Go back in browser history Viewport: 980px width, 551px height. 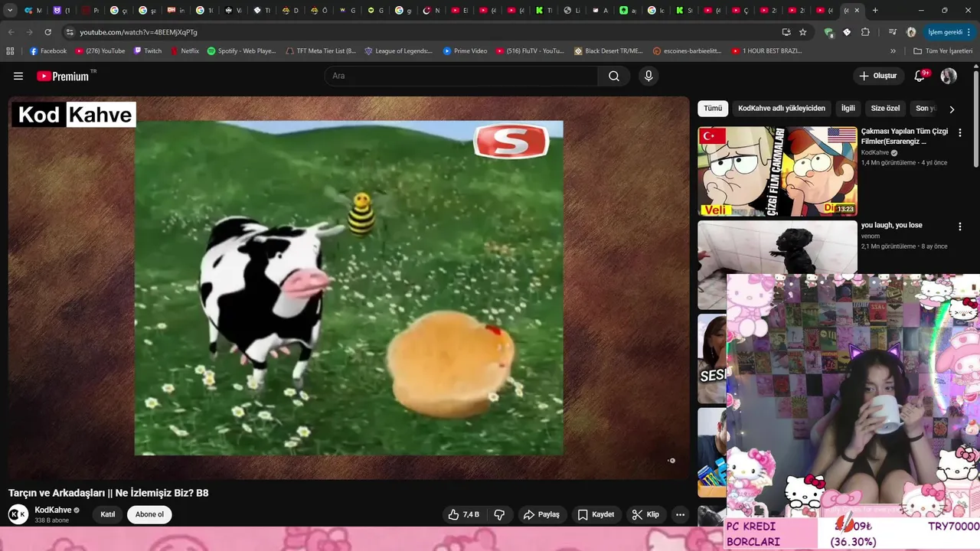tap(11, 32)
